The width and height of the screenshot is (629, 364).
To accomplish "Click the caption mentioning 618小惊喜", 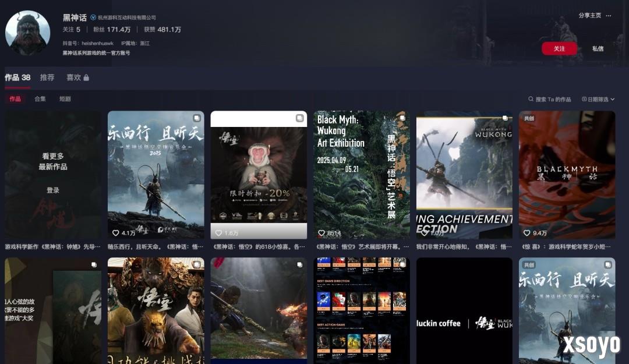I will (x=259, y=246).
